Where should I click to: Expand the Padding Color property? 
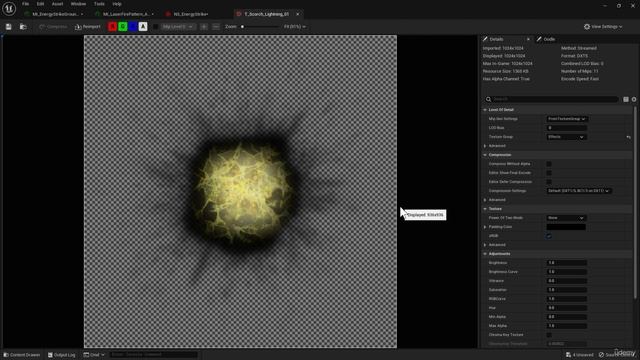point(485,227)
